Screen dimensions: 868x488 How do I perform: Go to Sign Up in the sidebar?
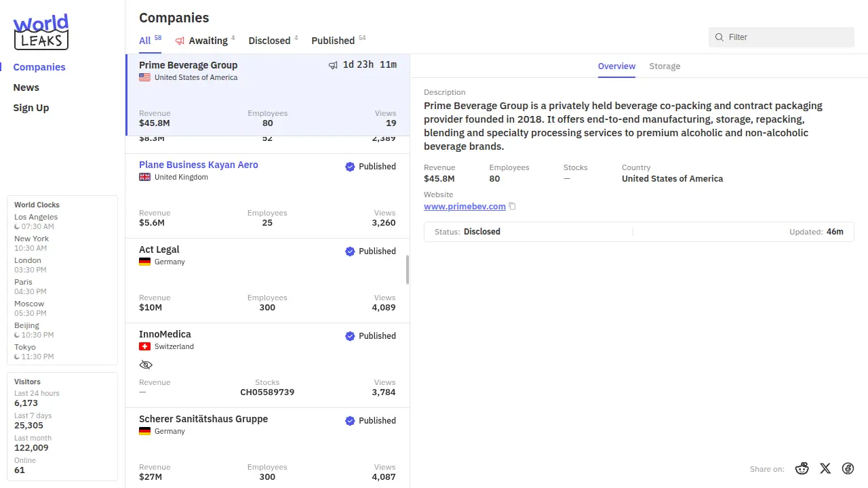pos(31,108)
